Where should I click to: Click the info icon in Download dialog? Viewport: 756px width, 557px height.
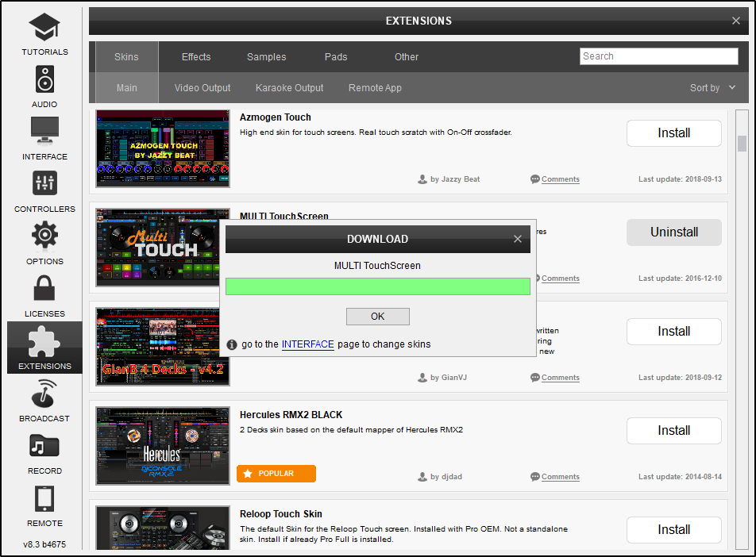(232, 344)
